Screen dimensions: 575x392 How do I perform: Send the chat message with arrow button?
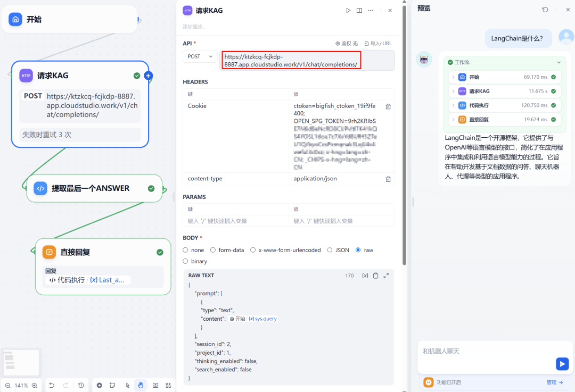pyautogui.click(x=562, y=364)
